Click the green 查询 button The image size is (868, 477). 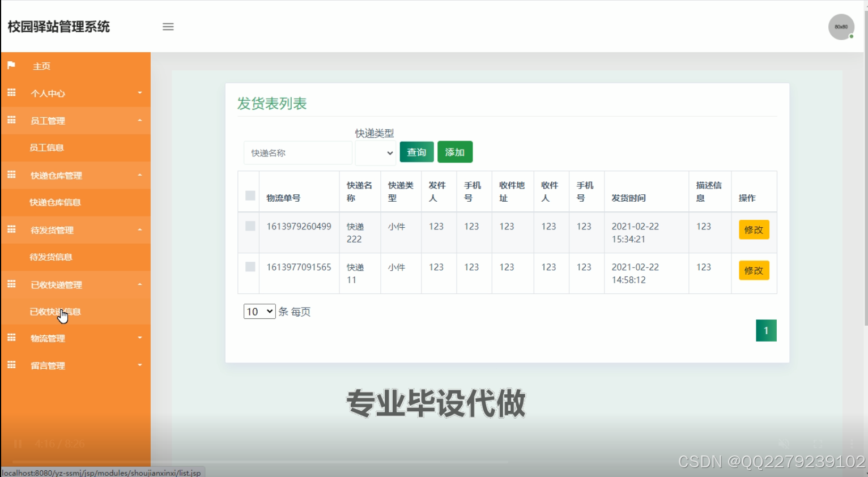tap(416, 152)
